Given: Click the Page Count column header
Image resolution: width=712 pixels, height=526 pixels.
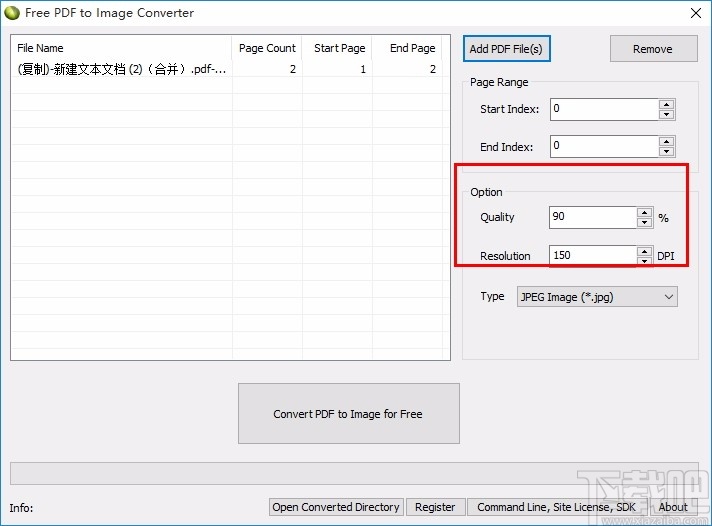Looking at the screenshot, I should click(267, 48).
